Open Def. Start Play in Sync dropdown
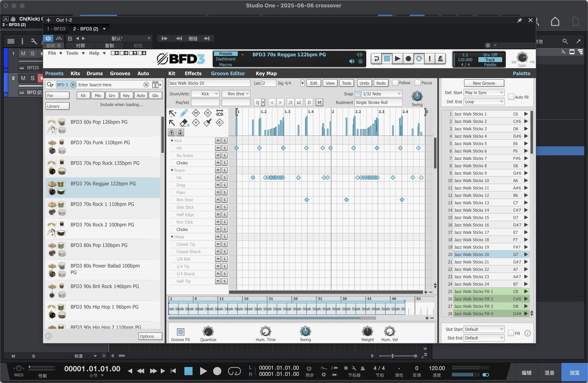 coord(484,93)
